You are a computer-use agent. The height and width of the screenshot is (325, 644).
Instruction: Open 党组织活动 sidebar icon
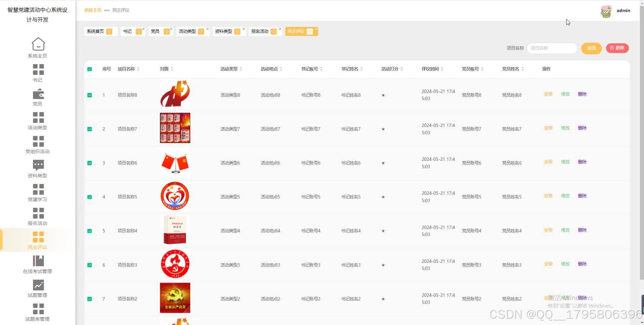click(x=38, y=141)
